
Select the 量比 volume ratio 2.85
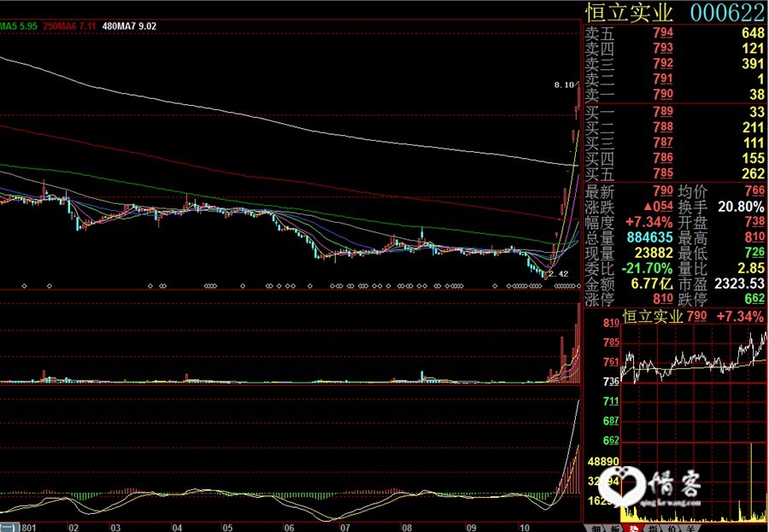click(750, 268)
